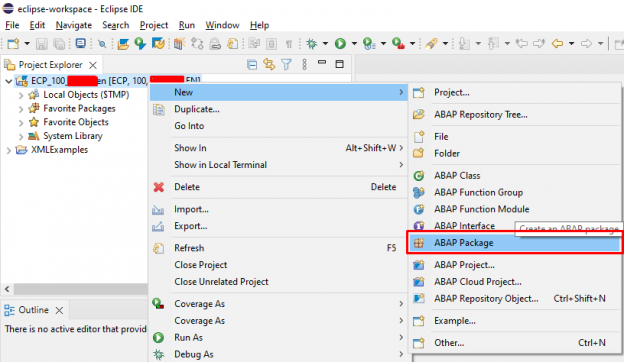Viewport: 624px width, 362px height.
Task: Click Project... in New submenu
Action: pos(514,92)
